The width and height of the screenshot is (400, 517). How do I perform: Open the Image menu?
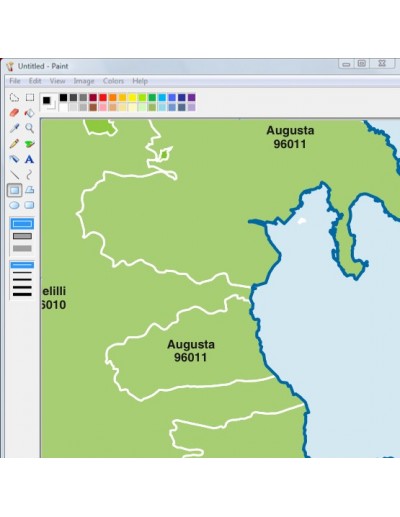point(84,81)
